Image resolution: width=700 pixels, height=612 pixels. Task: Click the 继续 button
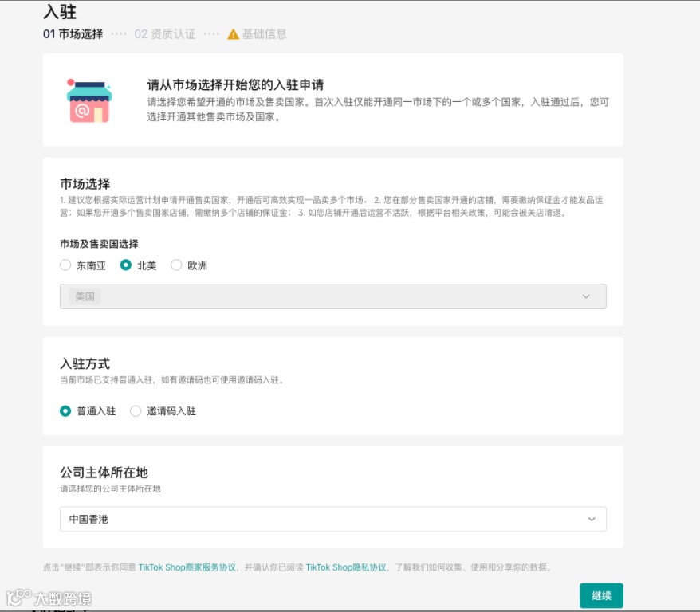pos(601,595)
